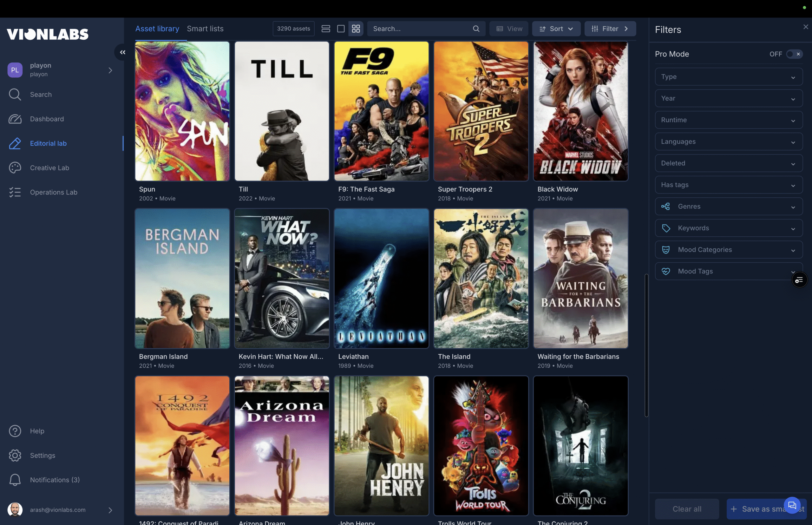812x525 pixels.
Task: Click the Notifications bell icon
Action: tap(15, 480)
